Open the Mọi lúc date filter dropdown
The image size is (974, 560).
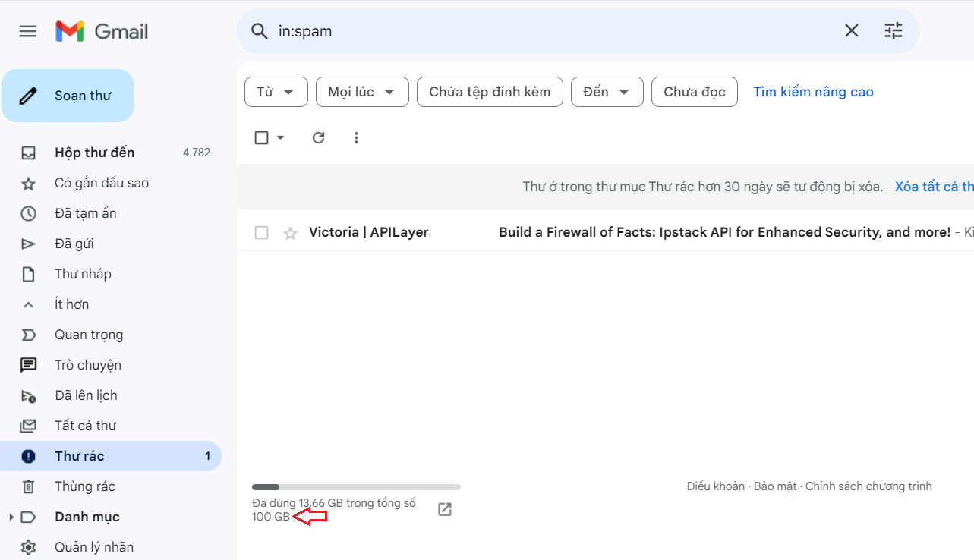point(362,91)
